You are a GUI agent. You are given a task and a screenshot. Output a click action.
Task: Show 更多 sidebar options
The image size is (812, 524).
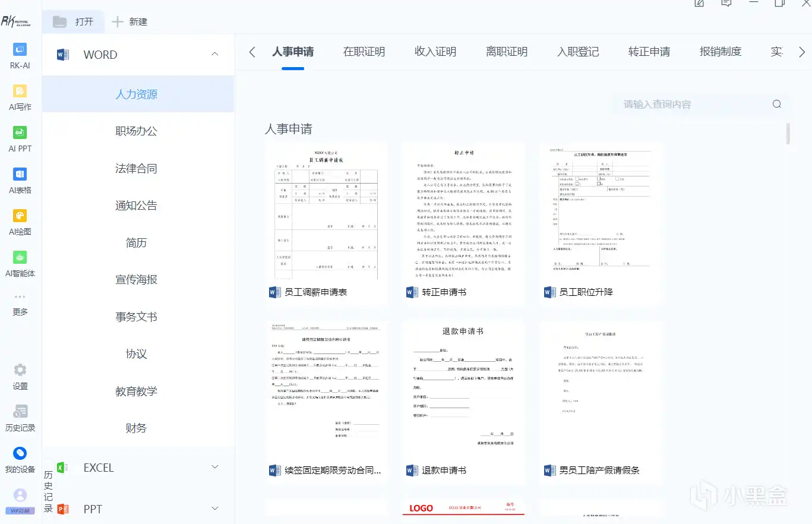click(x=20, y=304)
